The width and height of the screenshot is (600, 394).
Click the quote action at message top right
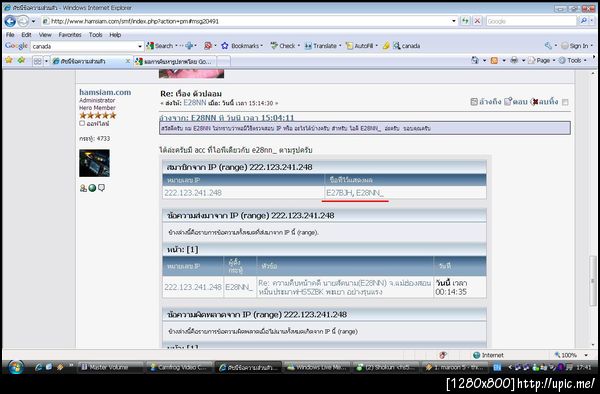tap(485, 101)
